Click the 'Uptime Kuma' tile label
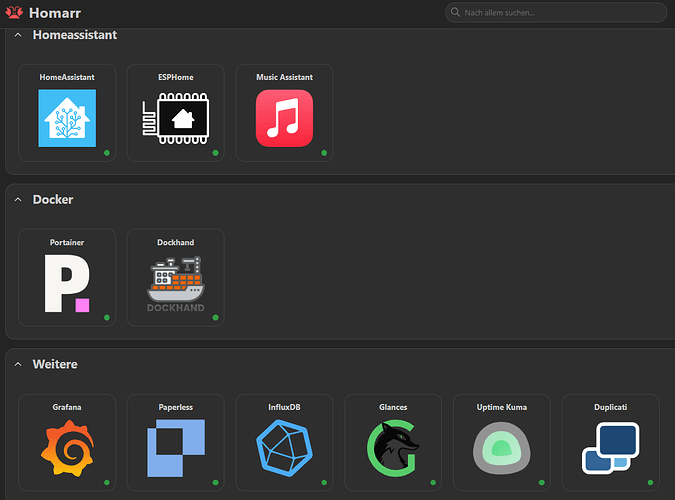Image resolution: width=675 pixels, height=500 pixels. click(502, 407)
